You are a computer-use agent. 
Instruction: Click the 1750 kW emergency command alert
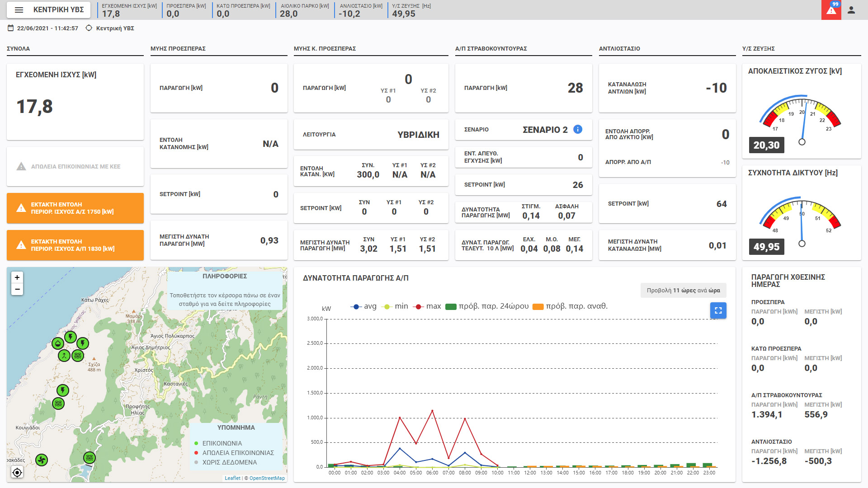tap(75, 208)
